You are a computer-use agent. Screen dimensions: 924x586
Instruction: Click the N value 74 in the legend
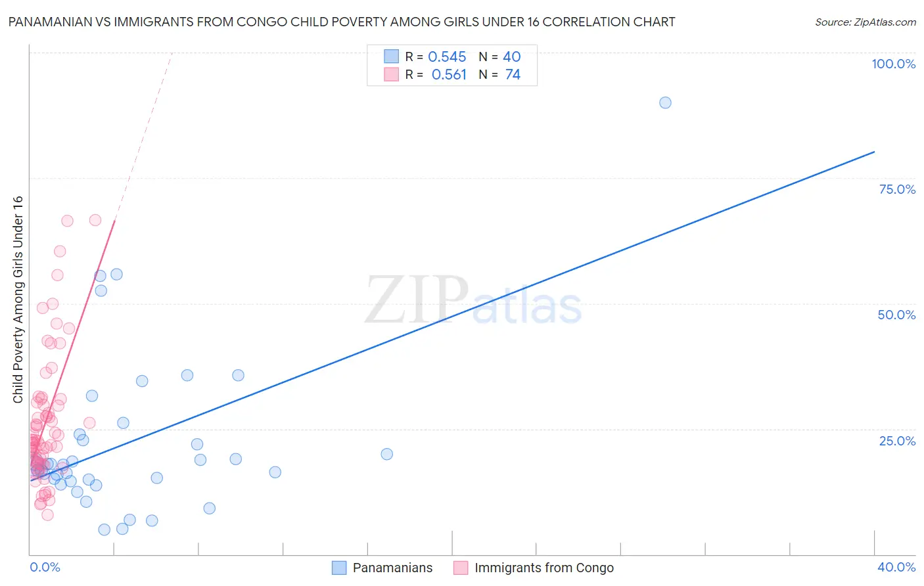point(513,74)
